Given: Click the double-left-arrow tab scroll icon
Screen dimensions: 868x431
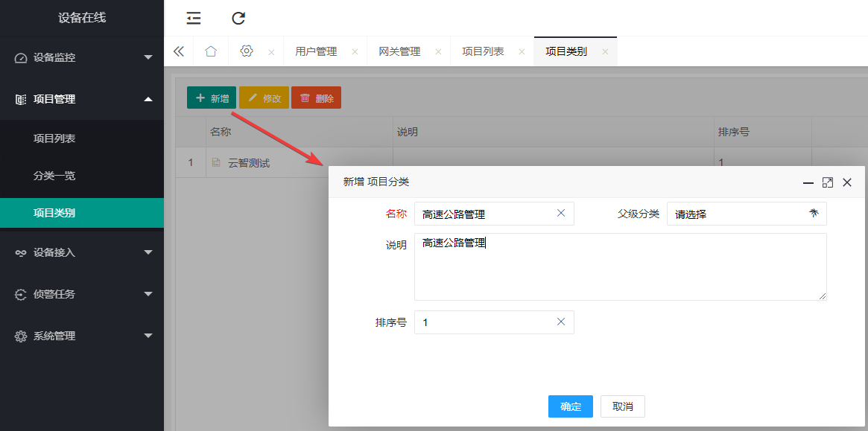Looking at the screenshot, I should [x=178, y=51].
